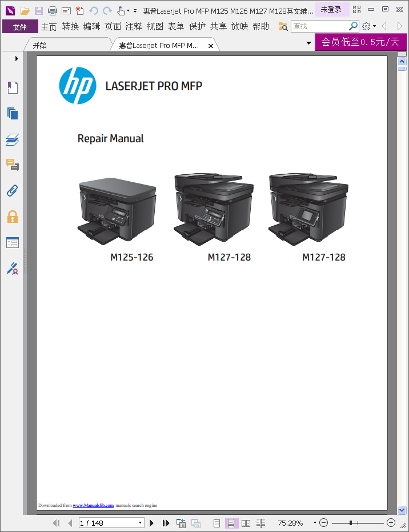Click the Print icon in quick toolbar
409x532 pixels.
coord(53,11)
